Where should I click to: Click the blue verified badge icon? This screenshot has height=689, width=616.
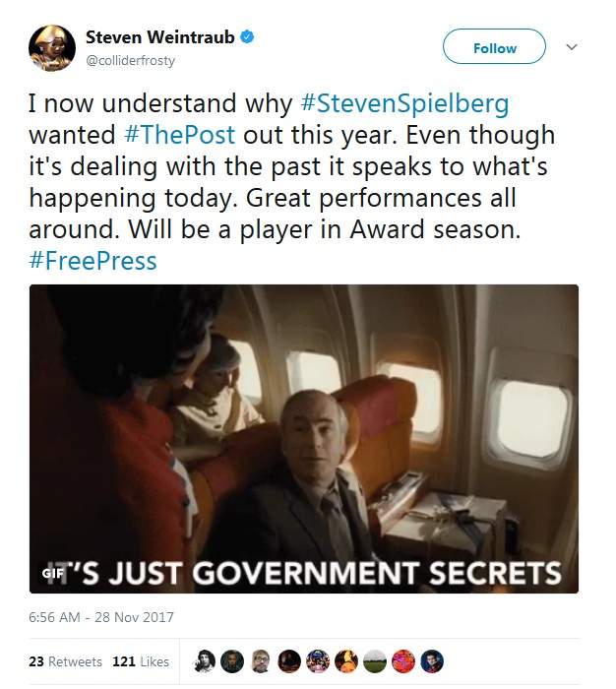[x=247, y=37]
